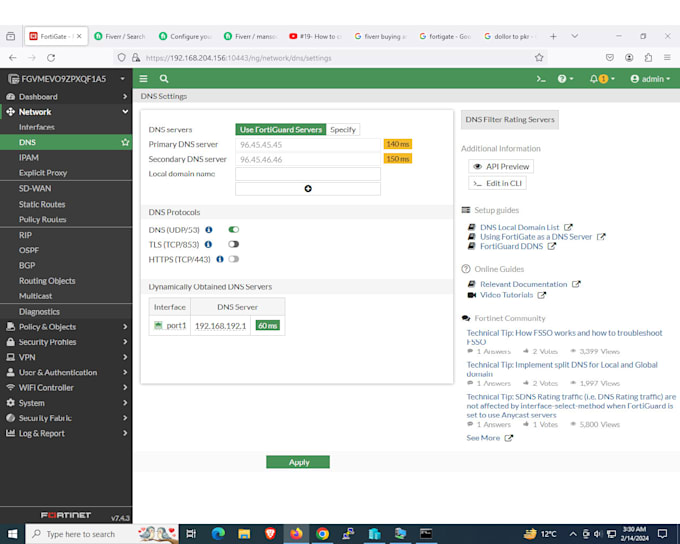This screenshot has height=544, width=680.
Task: Switch to the dollor to pkr browser tab
Action: (x=510, y=36)
